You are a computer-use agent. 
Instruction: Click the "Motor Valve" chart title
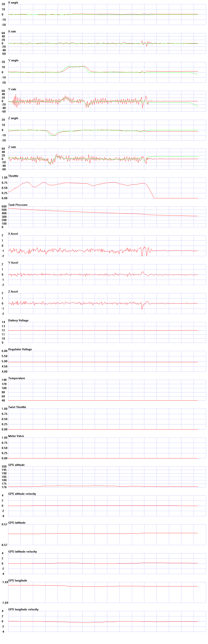click(16, 436)
